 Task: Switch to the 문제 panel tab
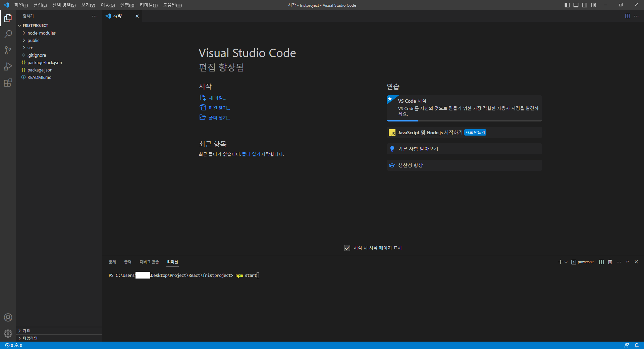pyautogui.click(x=112, y=262)
